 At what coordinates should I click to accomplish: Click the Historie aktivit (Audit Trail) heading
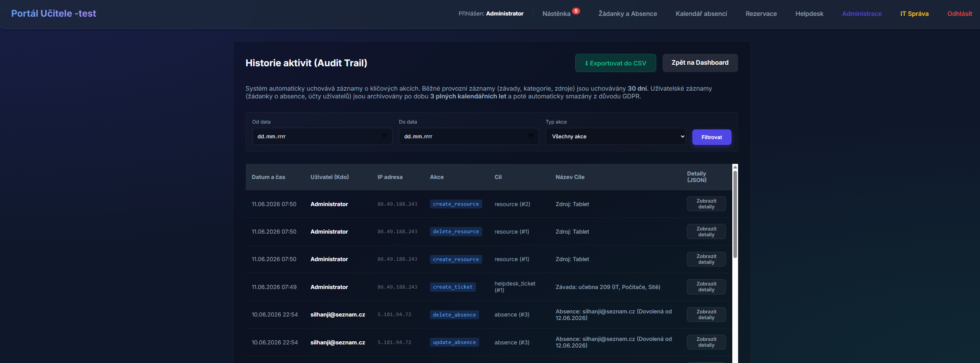click(306, 63)
